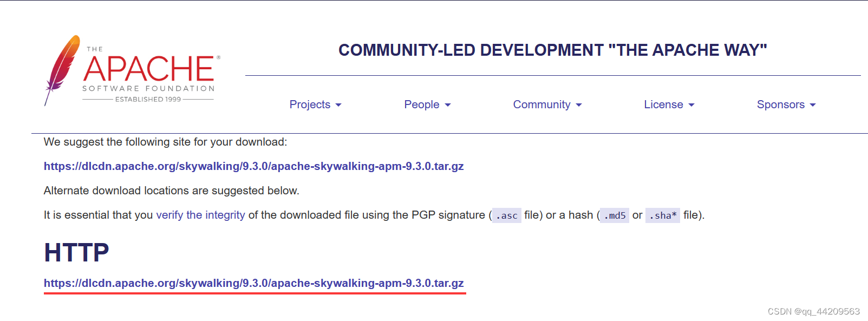Open the verify the integrity link
This screenshot has width=868, height=321.
(x=200, y=215)
